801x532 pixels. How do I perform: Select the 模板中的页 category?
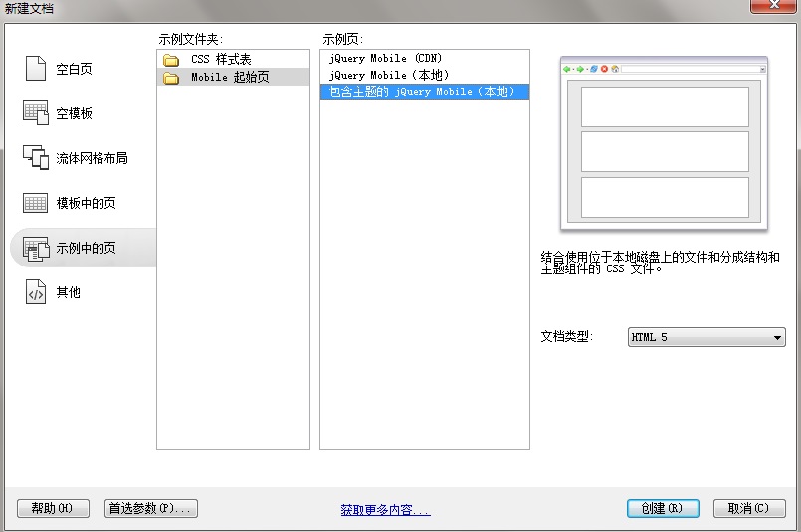[86, 203]
